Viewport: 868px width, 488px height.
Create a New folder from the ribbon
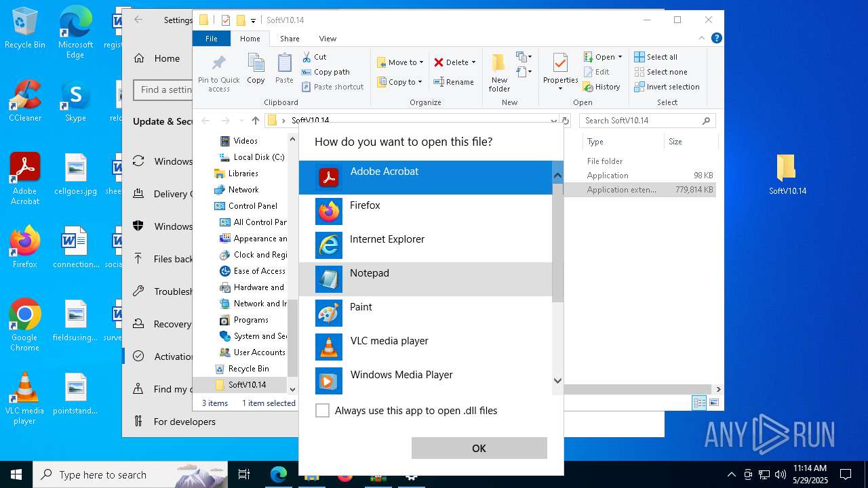click(499, 73)
